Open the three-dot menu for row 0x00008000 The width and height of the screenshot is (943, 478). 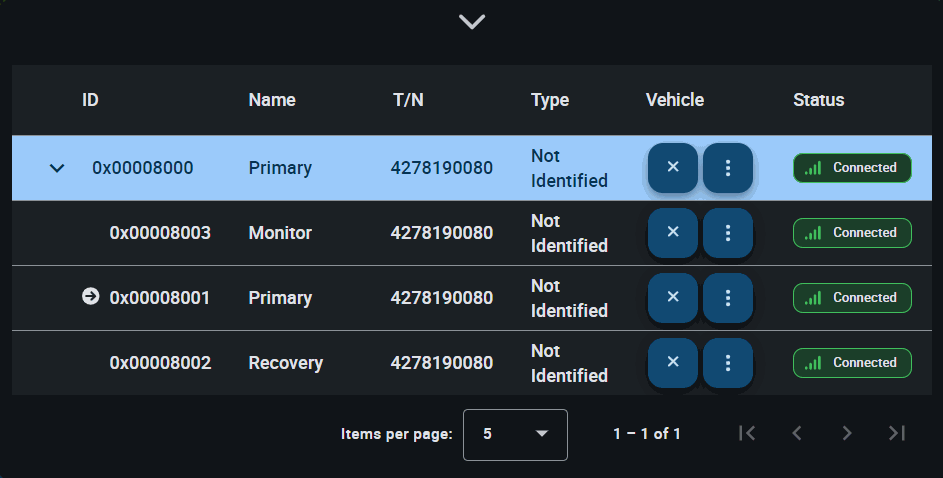[x=728, y=168]
